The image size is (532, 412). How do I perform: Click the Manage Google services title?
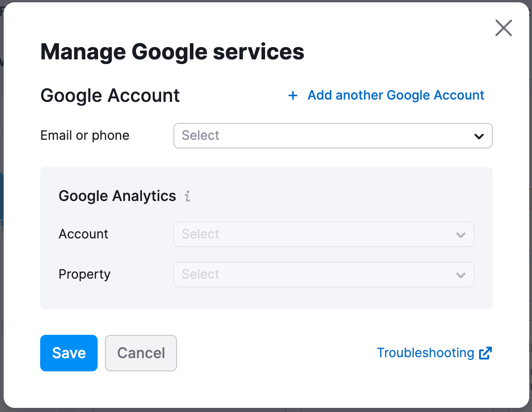(172, 52)
